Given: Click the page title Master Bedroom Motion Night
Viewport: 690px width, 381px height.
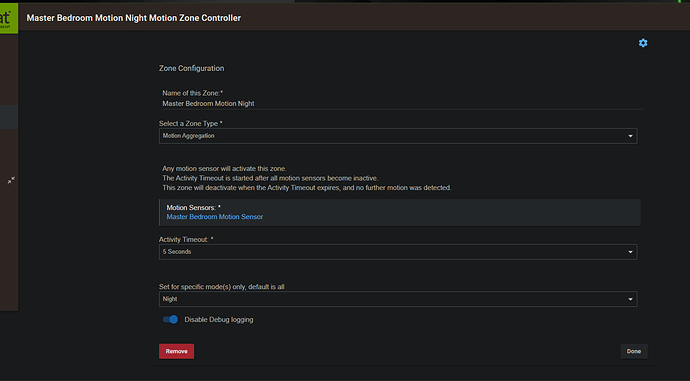Looking at the screenshot, I should point(134,18).
